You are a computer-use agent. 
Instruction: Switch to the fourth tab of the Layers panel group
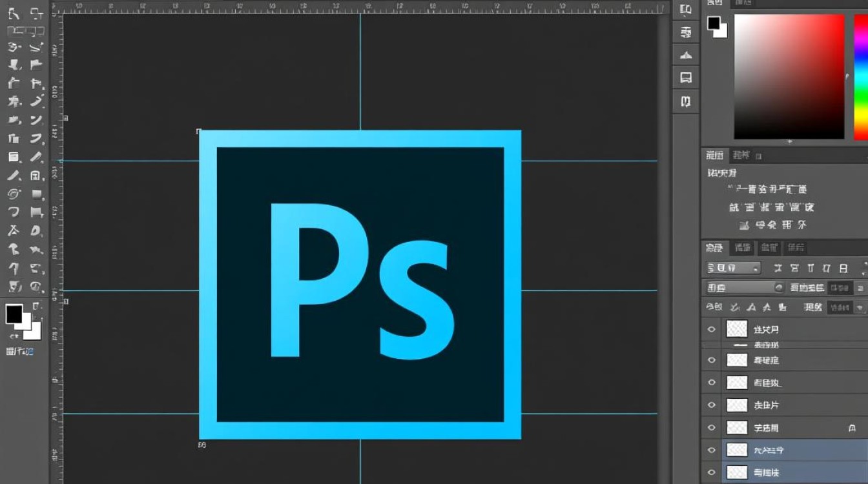click(796, 248)
